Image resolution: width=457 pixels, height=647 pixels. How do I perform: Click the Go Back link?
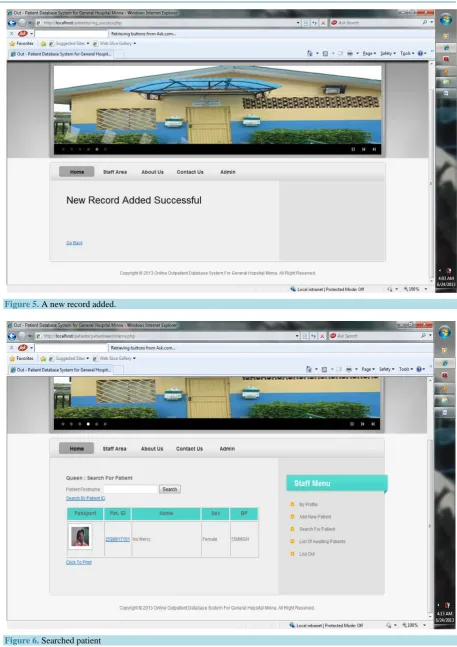click(74, 243)
